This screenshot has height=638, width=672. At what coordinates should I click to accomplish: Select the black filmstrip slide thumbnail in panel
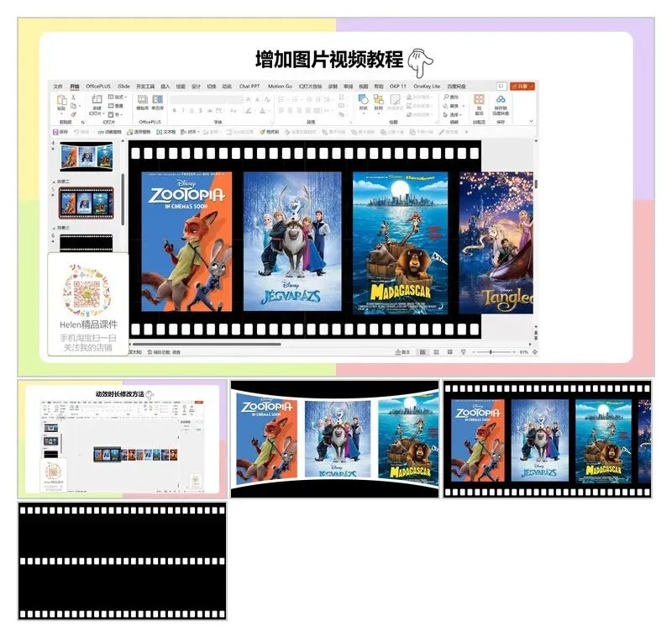click(87, 243)
